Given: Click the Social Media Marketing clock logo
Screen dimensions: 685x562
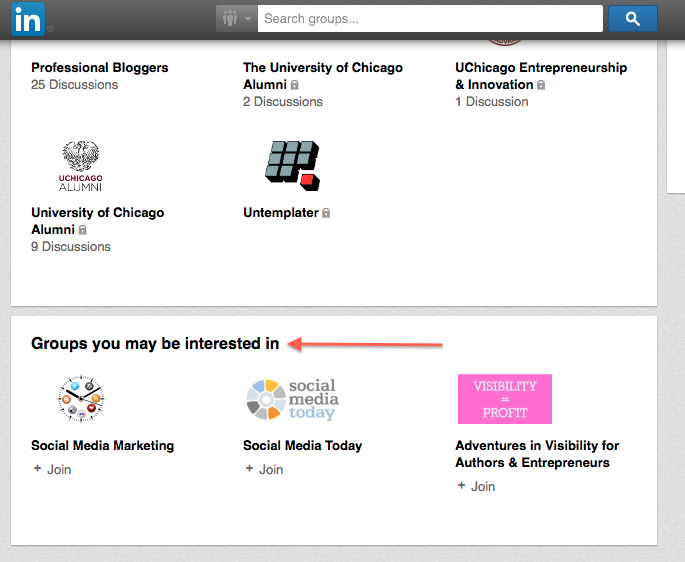Looking at the screenshot, I should coord(81,399).
